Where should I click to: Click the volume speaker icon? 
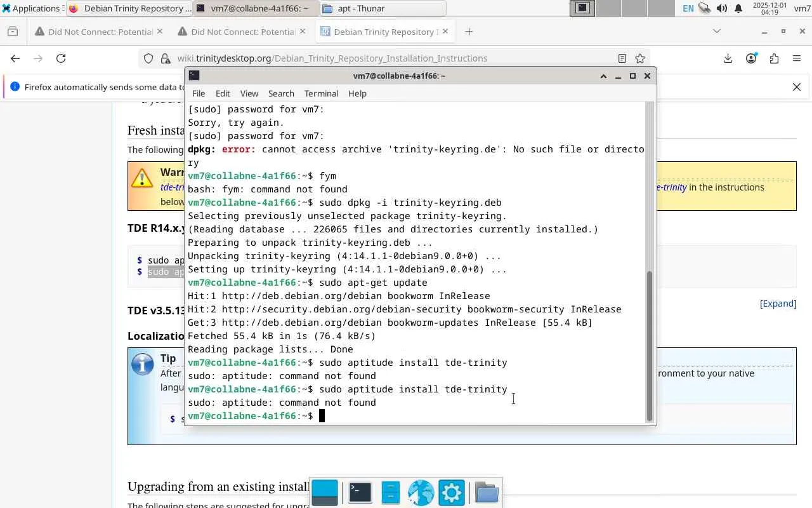click(x=721, y=8)
